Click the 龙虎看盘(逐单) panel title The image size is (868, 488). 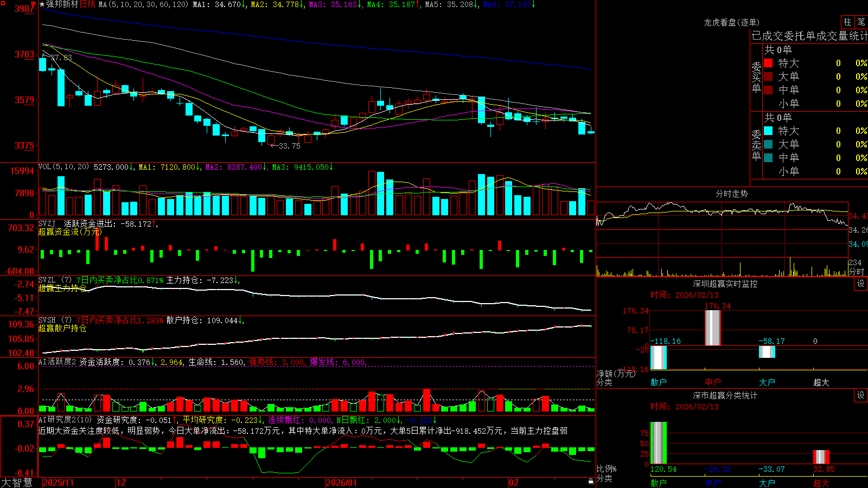pyautogui.click(x=731, y=22)
